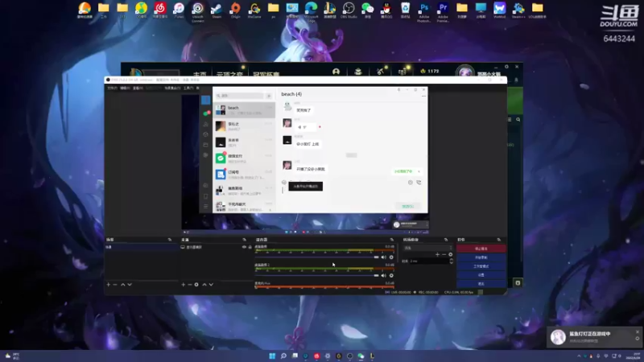Remove the selected OBS source with the minus button
This screenshot has height=362, width=644.
tap(190, 285)
